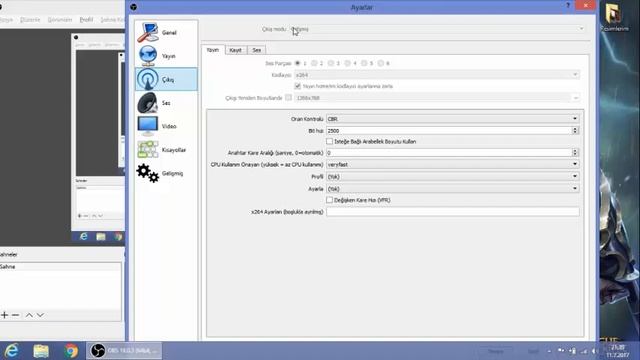Image resolution: width=640 pixels, height=360 pixels.
Task: Click the OBS logo in Ayarlar title bar
Action: coord(133,7)
